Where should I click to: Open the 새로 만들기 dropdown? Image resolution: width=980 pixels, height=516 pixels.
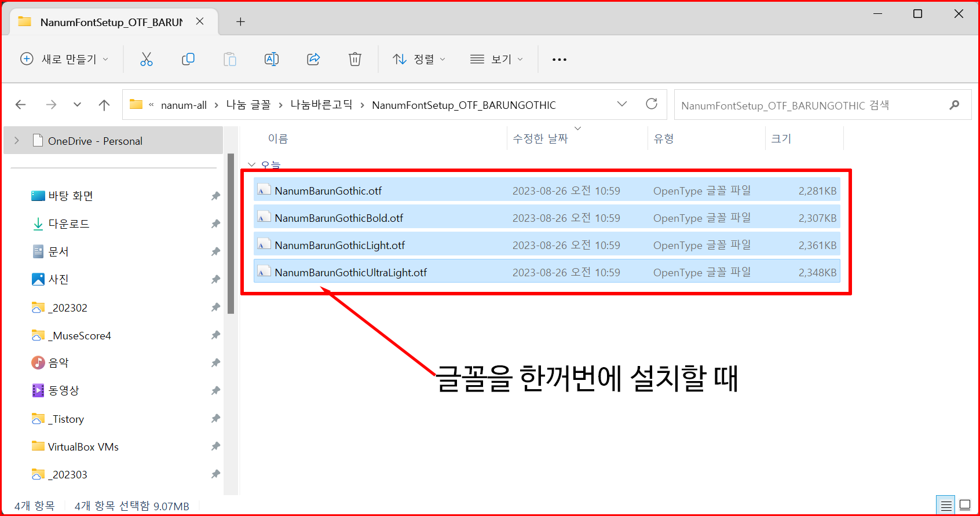point(64,59)
